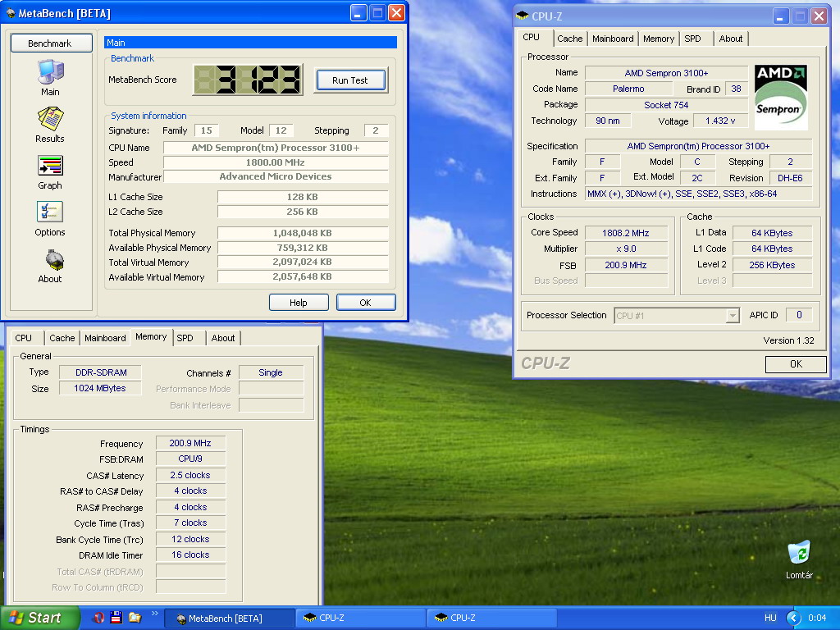840x630 pixels.
Task: Open the Lomtár recycle bin desktop icon
Action: (x=799, y=552)
